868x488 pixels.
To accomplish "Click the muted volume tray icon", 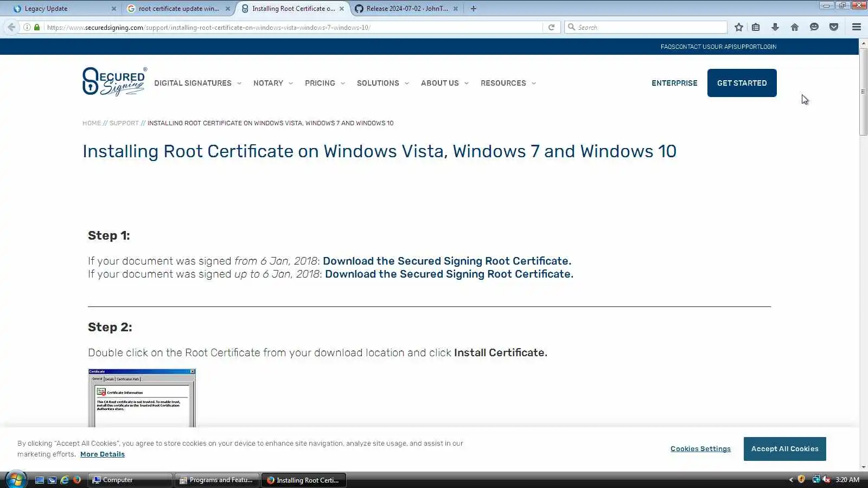I will [826, 479].
